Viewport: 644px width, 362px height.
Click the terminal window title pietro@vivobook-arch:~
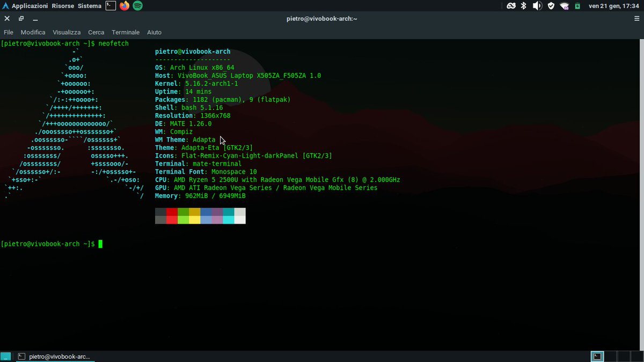[322, 19]
